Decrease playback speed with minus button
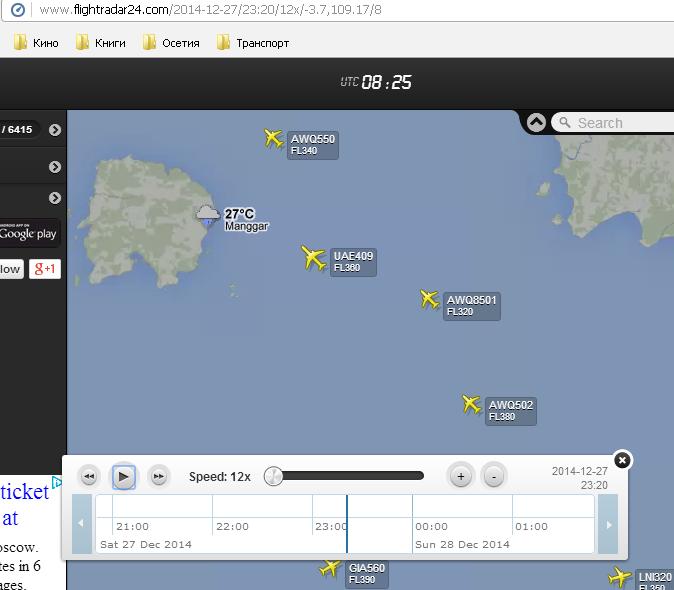The height and width of the screenshot is (590, 674). [494, 476]
